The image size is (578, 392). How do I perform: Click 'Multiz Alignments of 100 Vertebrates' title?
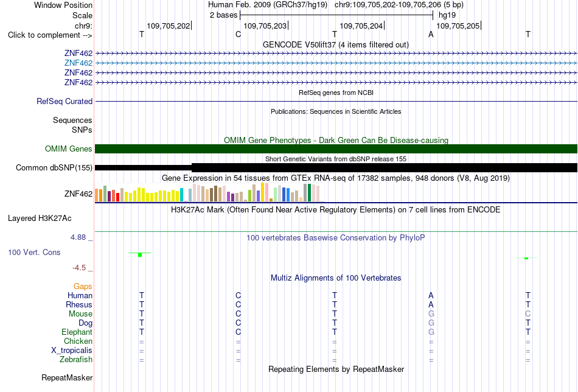click(x=336, y=278)
